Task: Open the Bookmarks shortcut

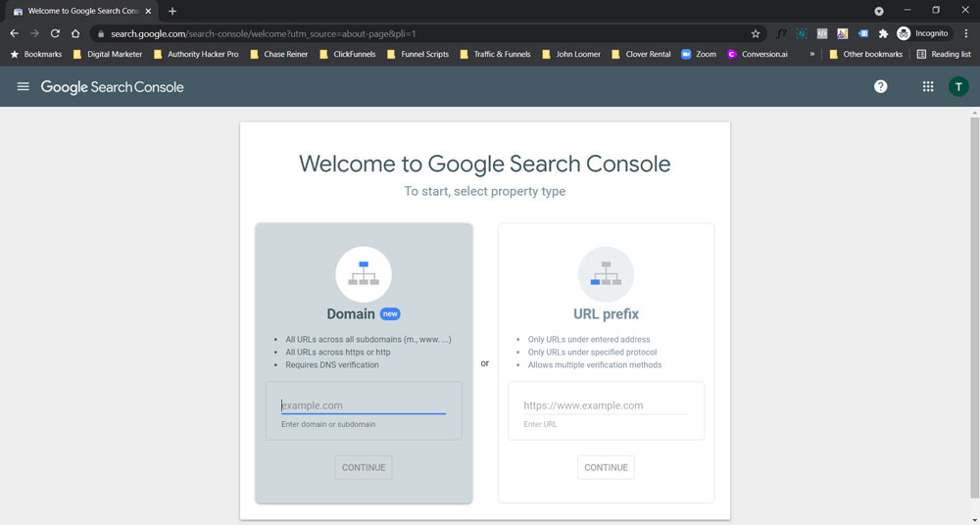Action: (x=36, y=55)
